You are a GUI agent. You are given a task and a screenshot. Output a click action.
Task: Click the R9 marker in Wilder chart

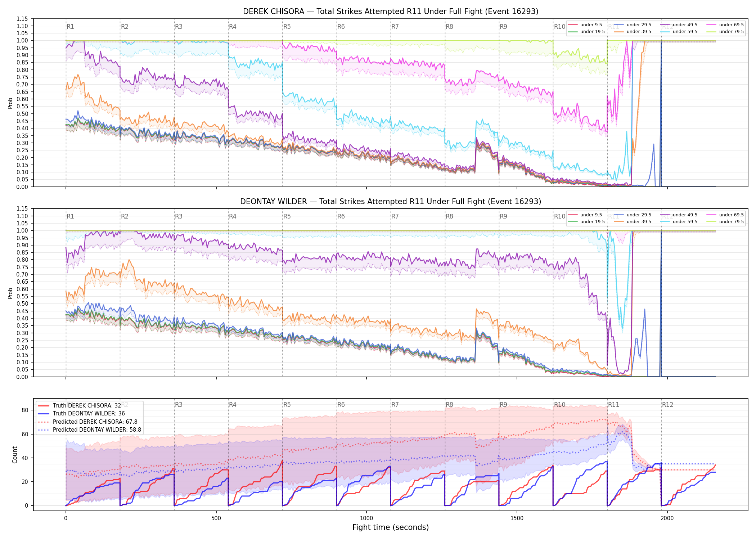point(503,216)
